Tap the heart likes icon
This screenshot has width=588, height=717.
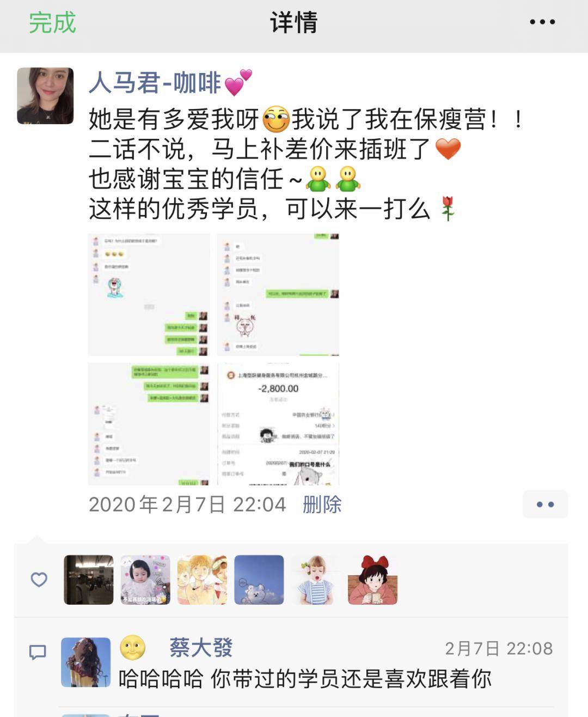coord(39,580)
